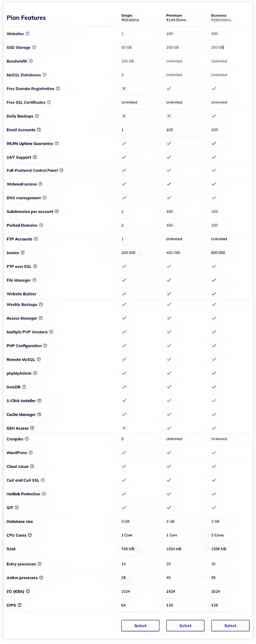
Task: Click the Business plan SSD Storage value field
Action: click(218, 47)
